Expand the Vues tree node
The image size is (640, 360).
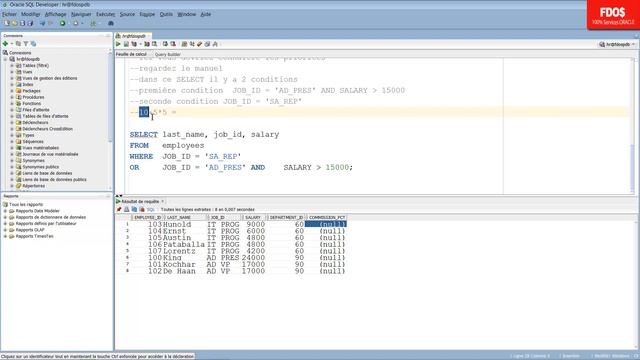click(12, 72)
